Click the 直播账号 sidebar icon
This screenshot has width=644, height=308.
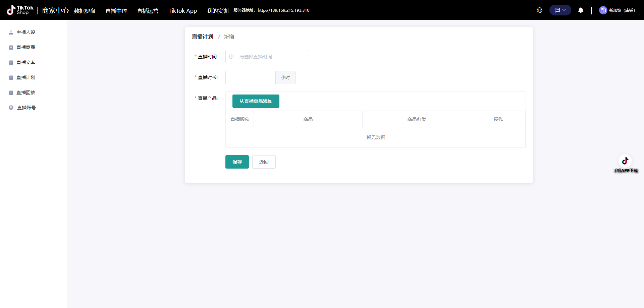[11, 108]
